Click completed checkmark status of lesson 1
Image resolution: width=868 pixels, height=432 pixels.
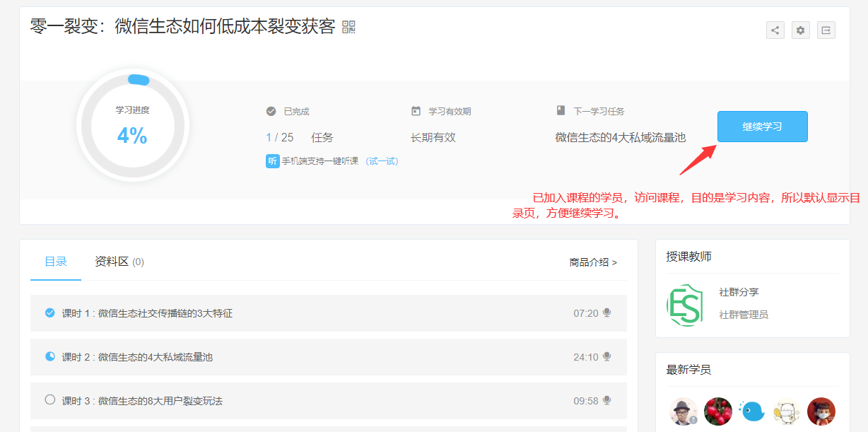(49, 313)
